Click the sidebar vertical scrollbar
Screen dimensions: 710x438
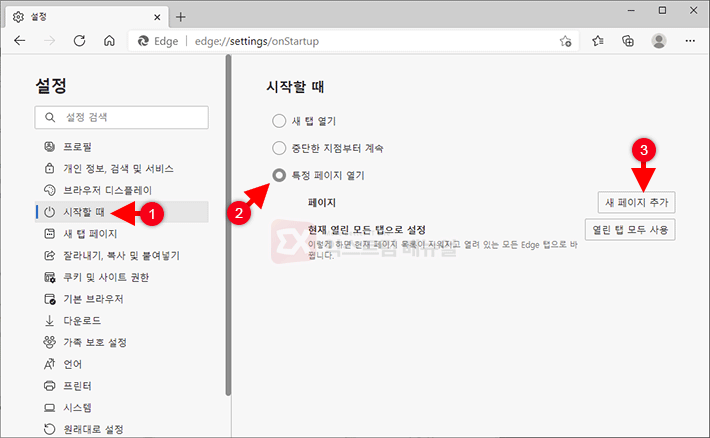228,225
